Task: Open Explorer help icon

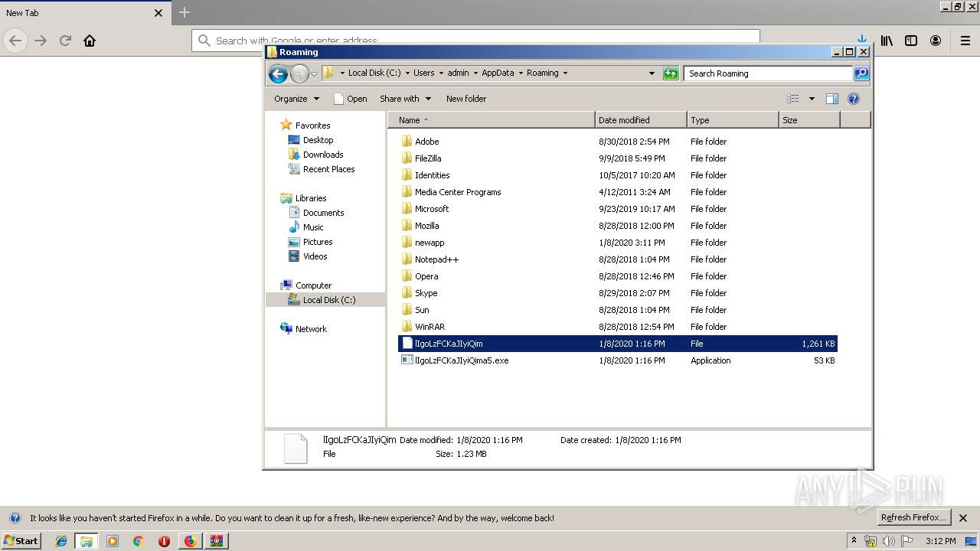Action: pos(854,99)
